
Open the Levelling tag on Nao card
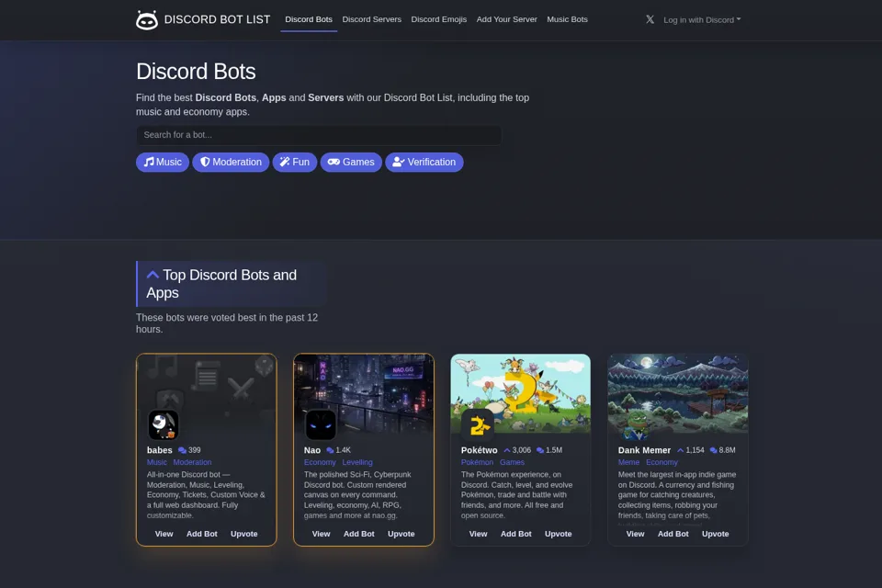tap(357, 462)
